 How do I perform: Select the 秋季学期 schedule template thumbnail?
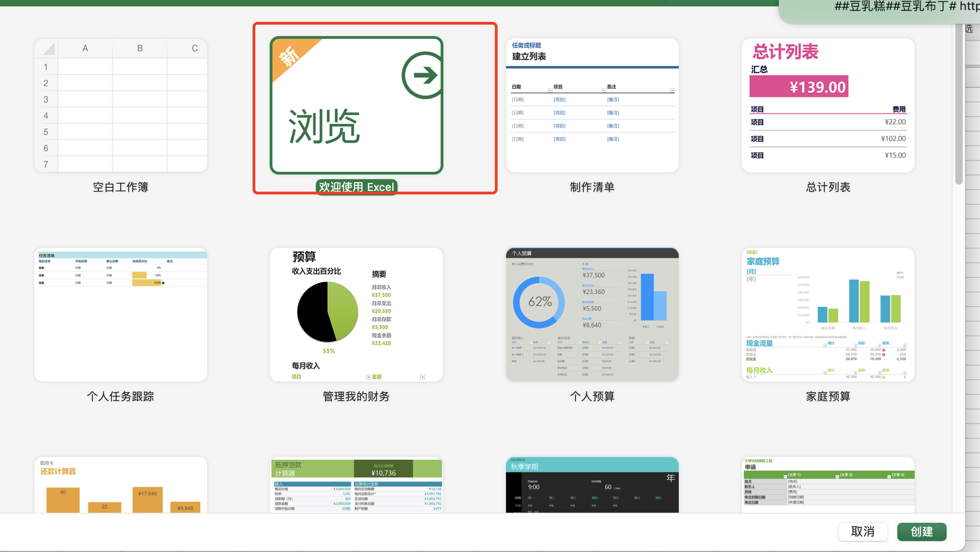coord(592,485)
